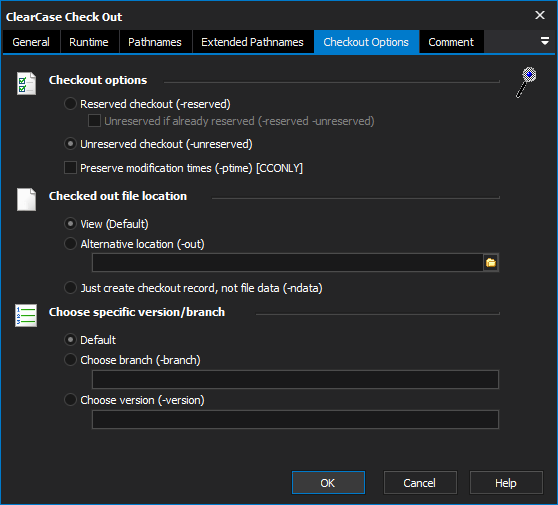Open the Extended Pathnames tab
The height and width of the screenshot is (505, 558).
252,42
